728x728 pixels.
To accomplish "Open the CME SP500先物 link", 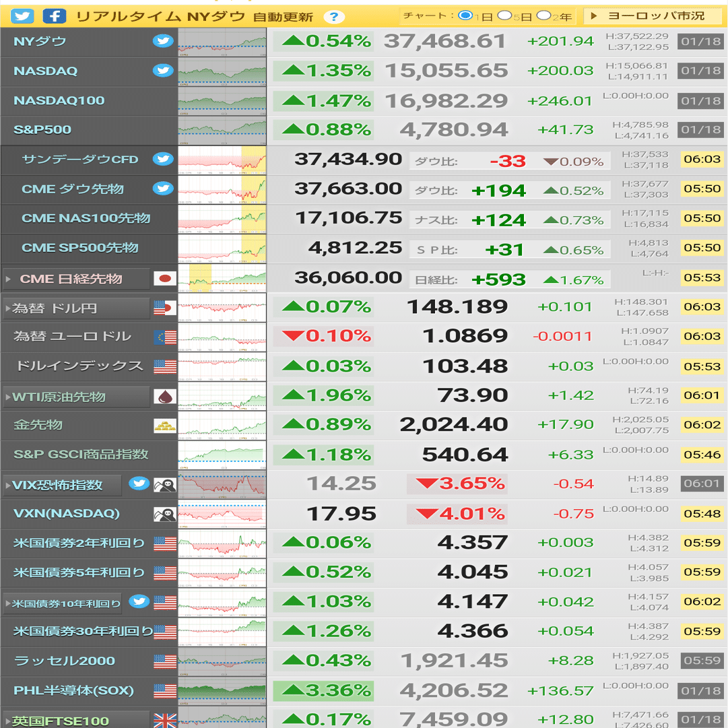I will 80,247.
